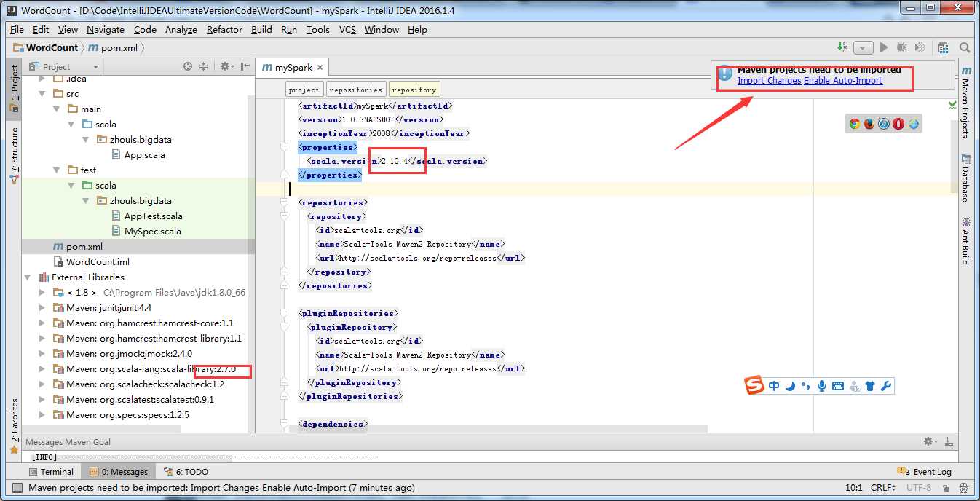This screenshot has width=980, height=501.
Task: Click Hide Messages panel icon
Action: pyautogui.click(x=949, y=441)
